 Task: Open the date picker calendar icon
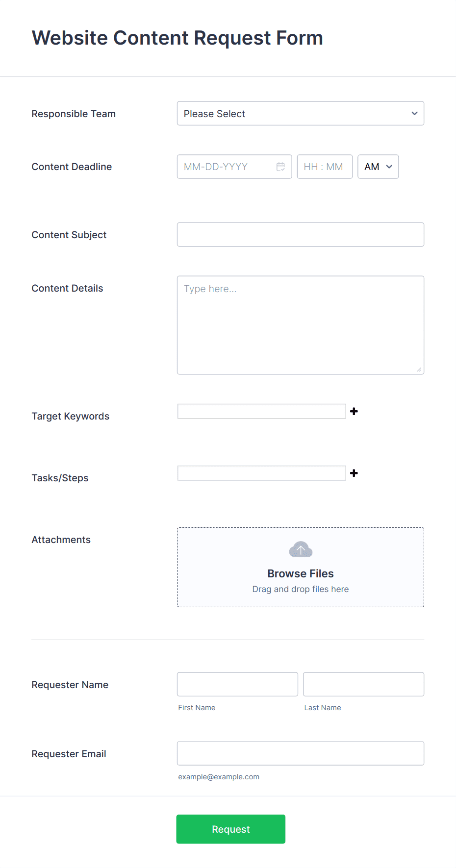coord(280,167)
